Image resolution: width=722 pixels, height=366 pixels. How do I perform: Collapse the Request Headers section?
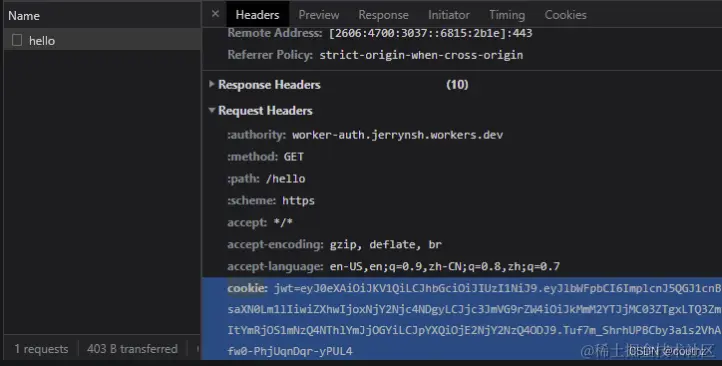click(x=211, y=110)
